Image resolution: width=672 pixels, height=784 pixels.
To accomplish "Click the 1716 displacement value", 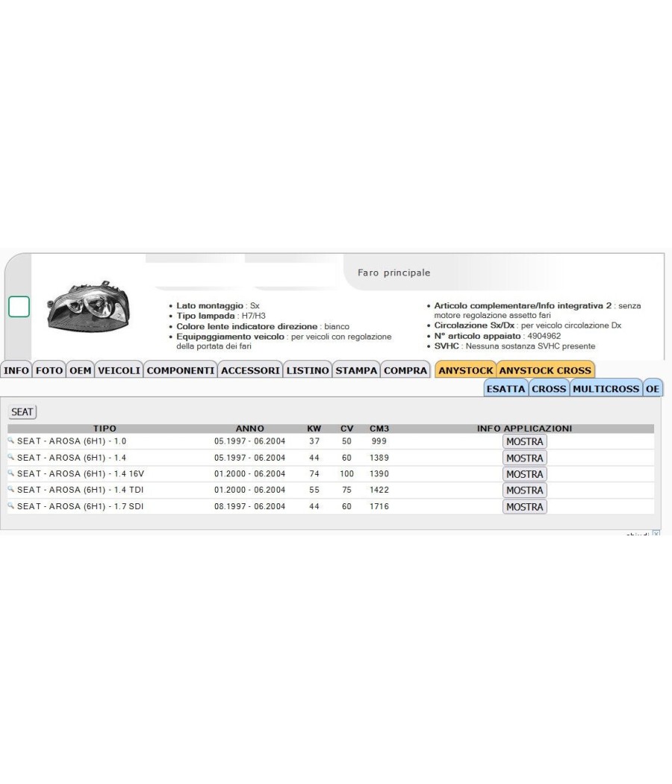I will pos(379,506).
